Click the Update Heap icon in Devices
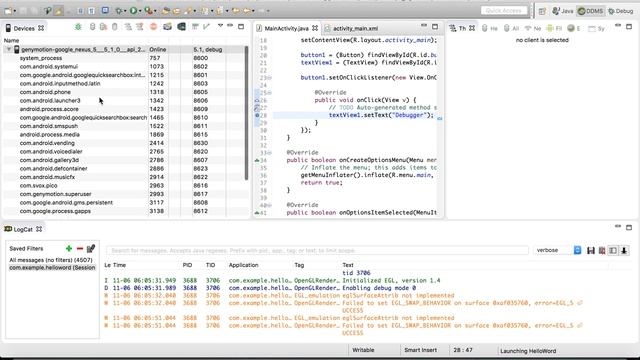Screen dimensions: 640x360 pyautogui.click(x=93, y=27)
